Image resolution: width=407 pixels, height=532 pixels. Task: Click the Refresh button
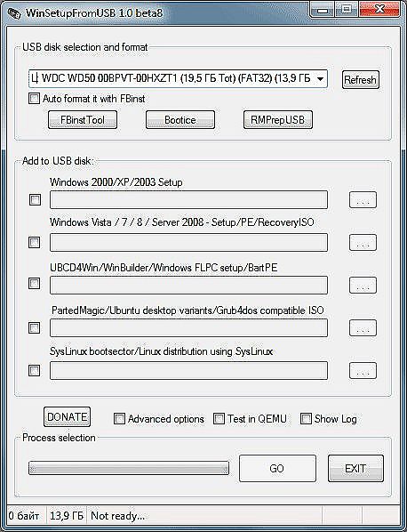coord(360,80)
